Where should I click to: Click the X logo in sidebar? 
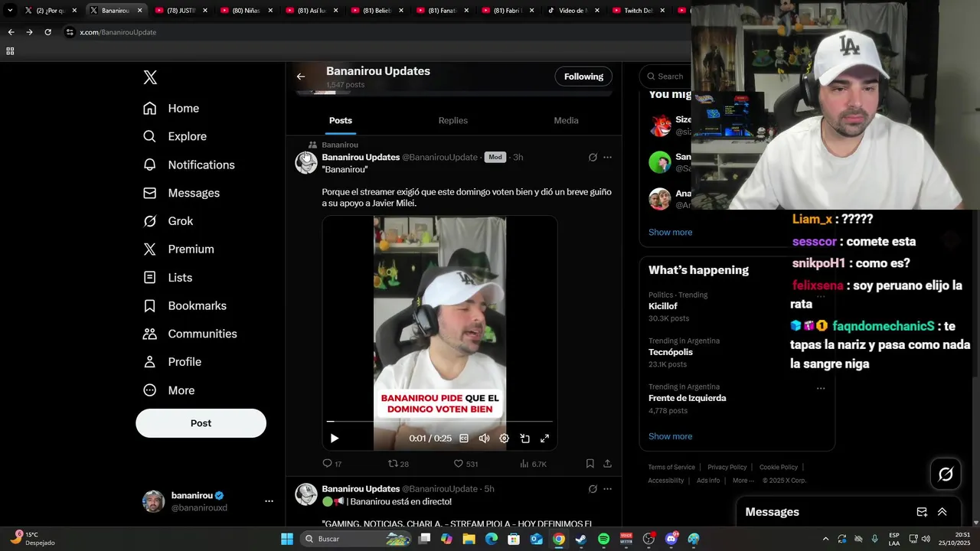[150, 77]
